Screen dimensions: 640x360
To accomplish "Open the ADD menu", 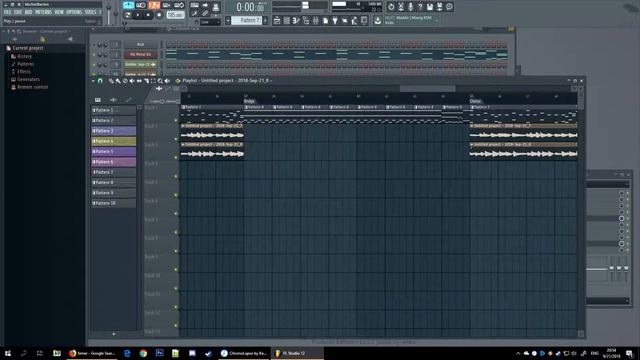I will point(28,12).
